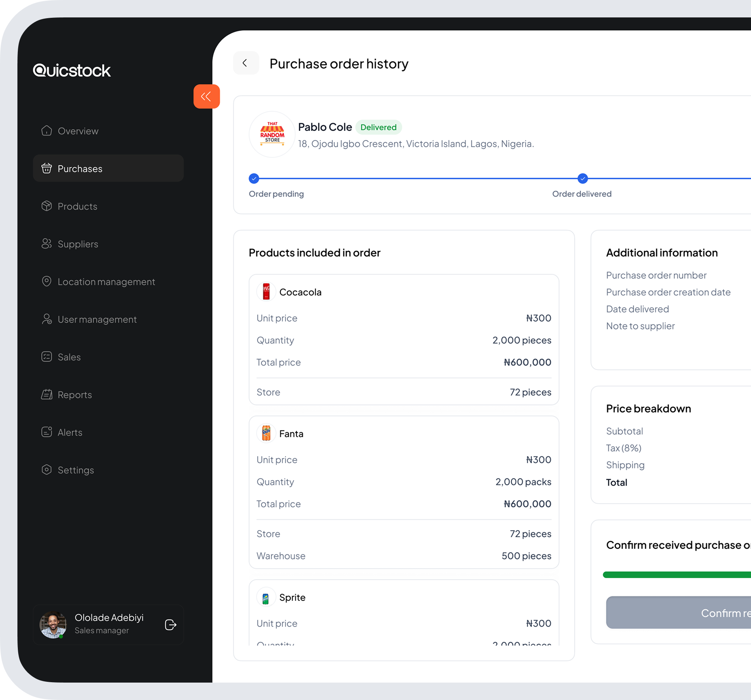Click the Fanta product can icon

coord(266,433)
